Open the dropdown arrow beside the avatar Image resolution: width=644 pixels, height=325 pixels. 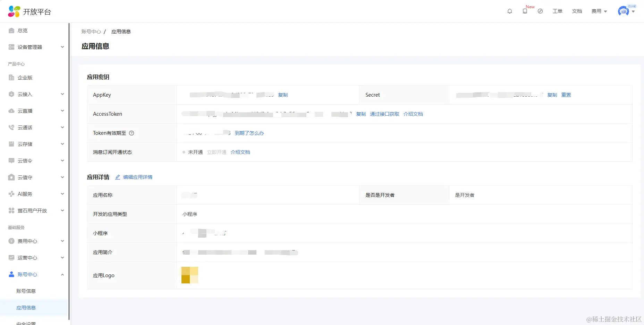[633, 11]
